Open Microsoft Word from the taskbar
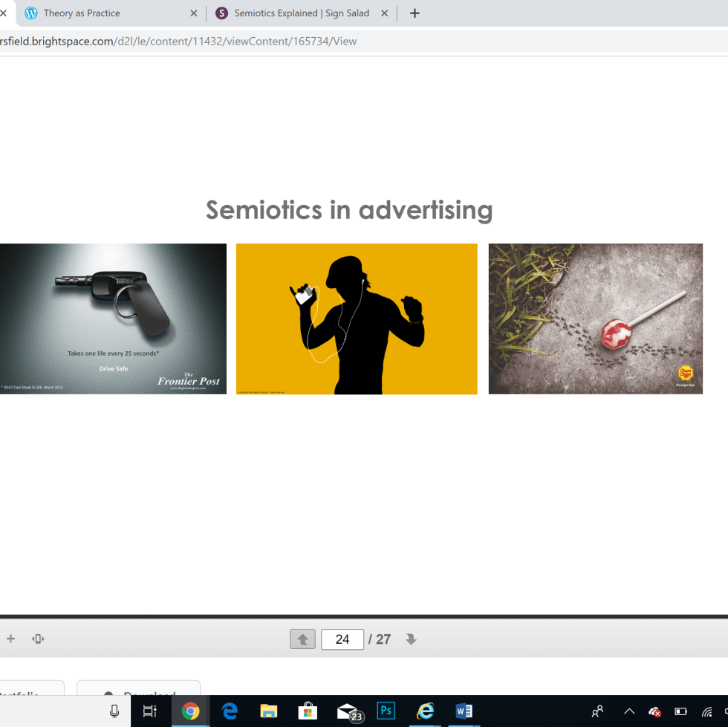This screenshot has width=728, height=727. tap(464, 711)
